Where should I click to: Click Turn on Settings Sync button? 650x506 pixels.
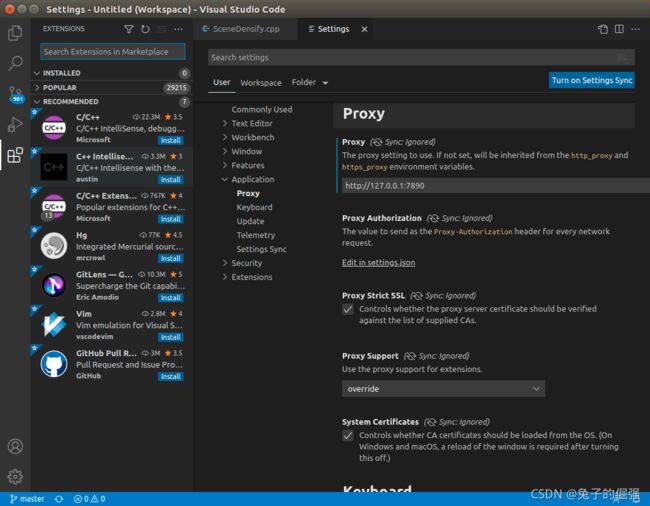(592, 80)
